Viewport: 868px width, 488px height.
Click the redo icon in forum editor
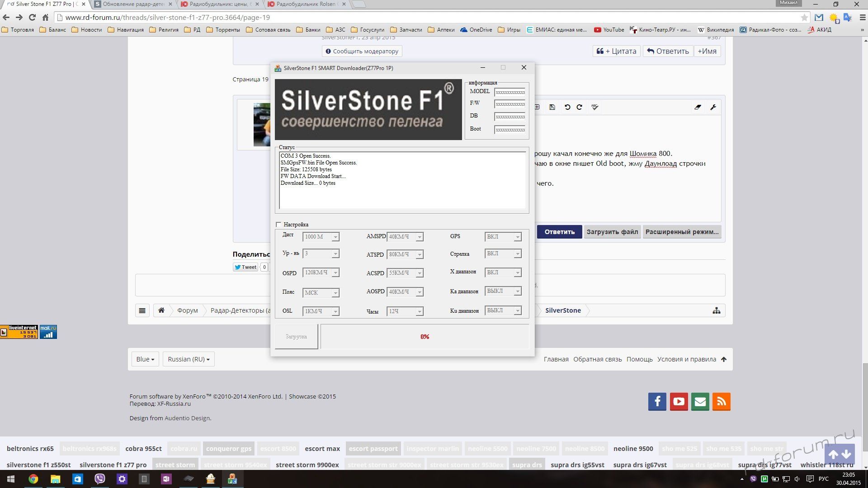pyautogui.click(x=579, y=107)
